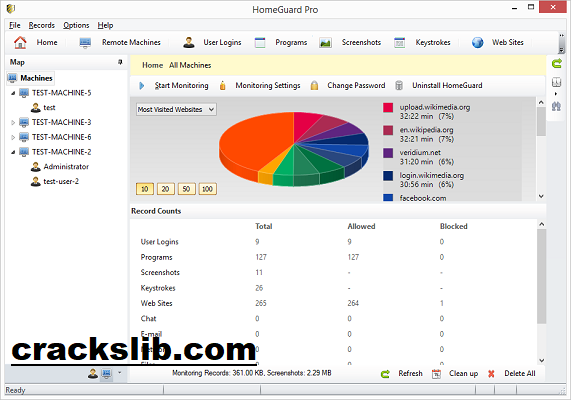Expand the TEST-MACHINE-3 tree node
The image size is (571, 400).
click(13, 122)
